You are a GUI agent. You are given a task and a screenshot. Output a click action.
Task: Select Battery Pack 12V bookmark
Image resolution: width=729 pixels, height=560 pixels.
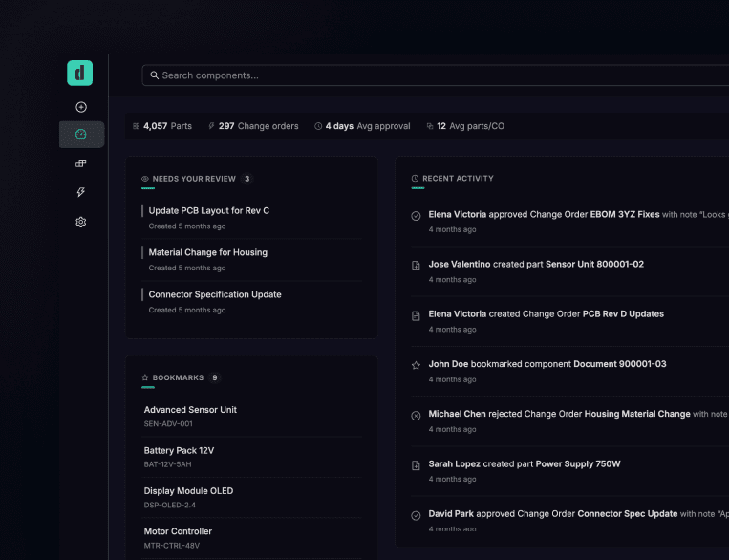pyautogui.click(x=179, y=450)
